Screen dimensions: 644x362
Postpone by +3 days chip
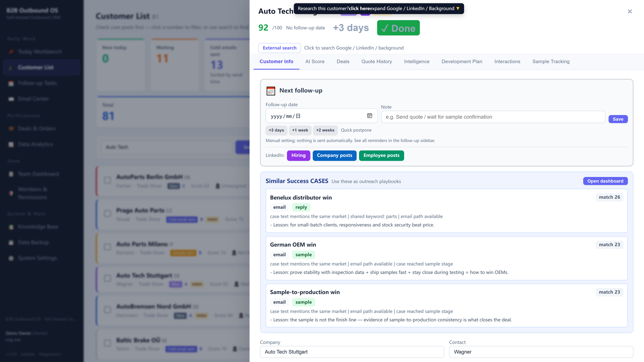[276, 130]
